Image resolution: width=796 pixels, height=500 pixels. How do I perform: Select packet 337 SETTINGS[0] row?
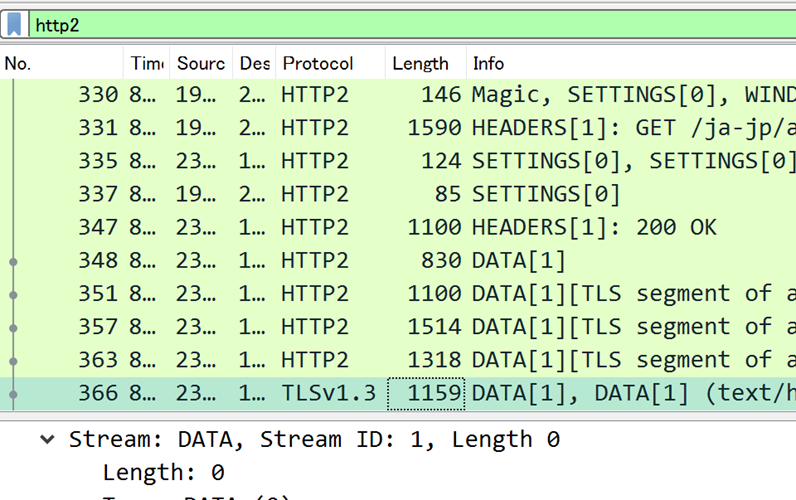[x=400, y=194]
